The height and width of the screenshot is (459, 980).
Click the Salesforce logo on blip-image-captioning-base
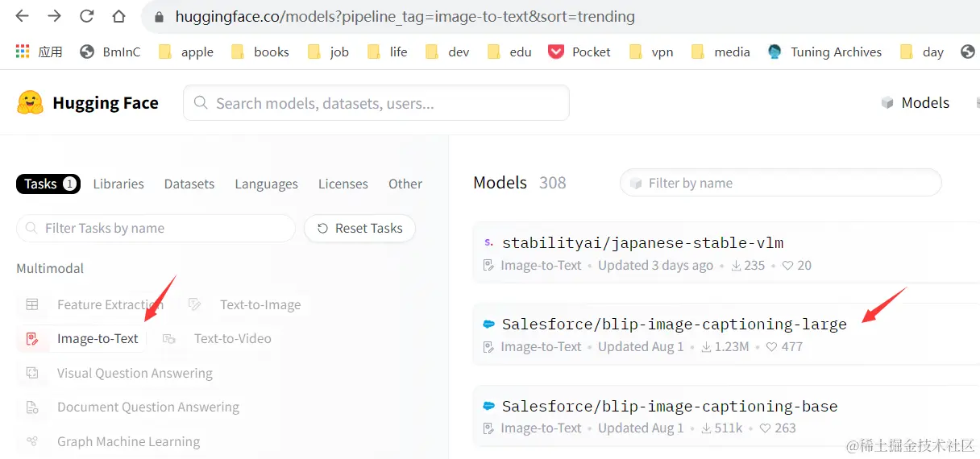[488, 406]
